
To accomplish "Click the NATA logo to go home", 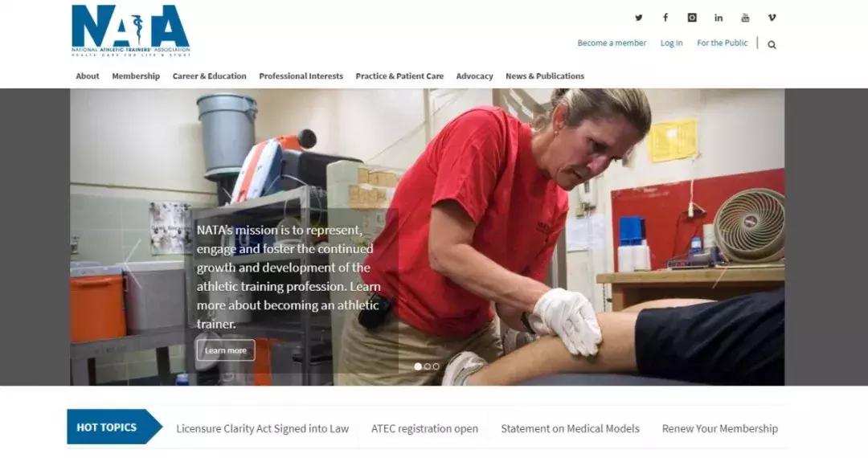I will (131, 31).
